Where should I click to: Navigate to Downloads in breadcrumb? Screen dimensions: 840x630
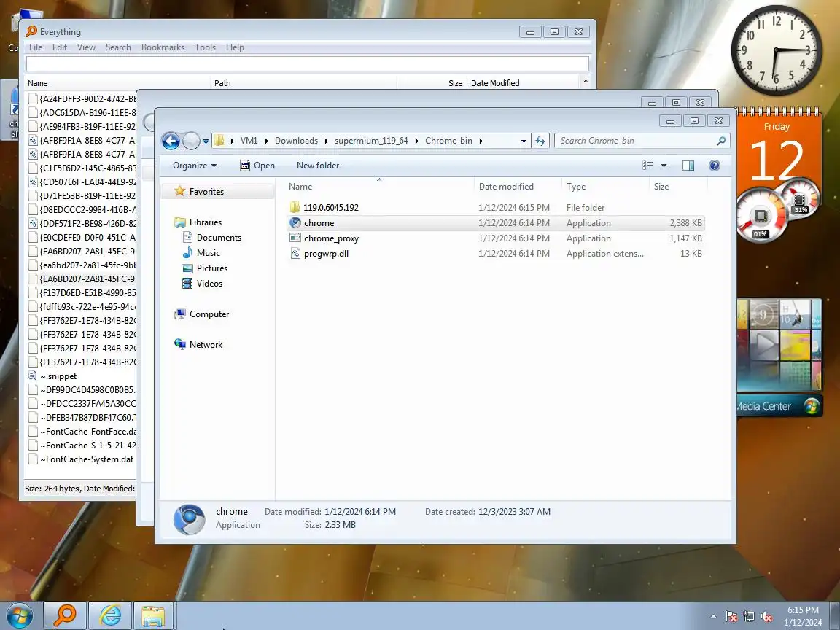pos(296,141)
